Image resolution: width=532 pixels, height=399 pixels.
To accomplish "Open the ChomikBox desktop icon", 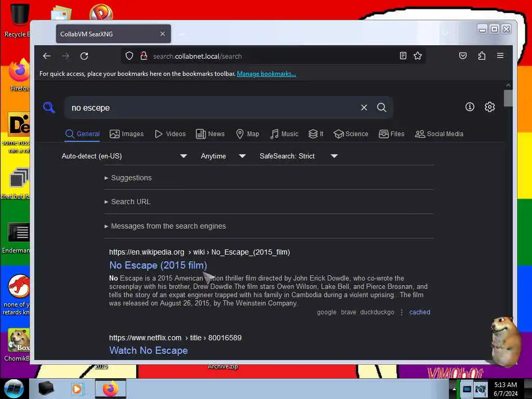I will 18,345.
